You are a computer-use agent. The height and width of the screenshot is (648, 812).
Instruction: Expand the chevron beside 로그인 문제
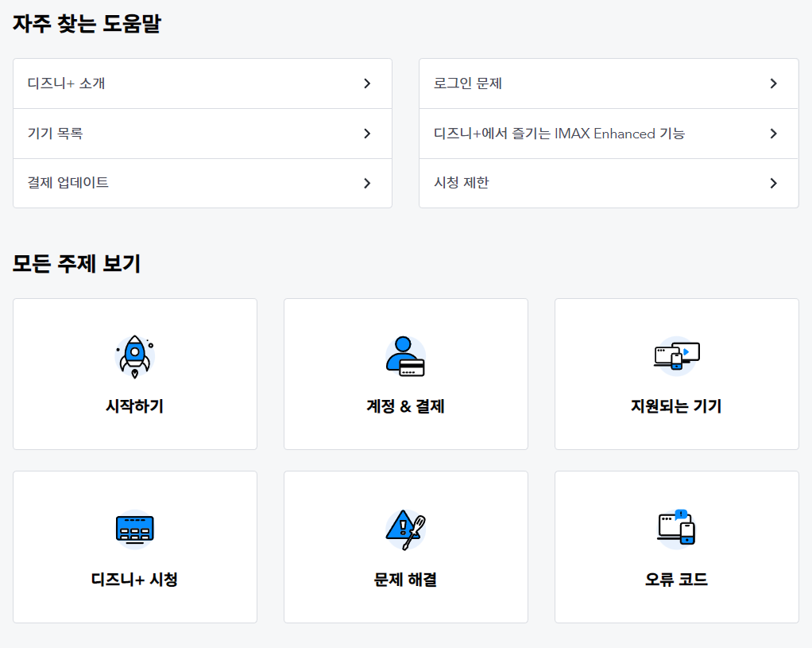tap(773, 83)
